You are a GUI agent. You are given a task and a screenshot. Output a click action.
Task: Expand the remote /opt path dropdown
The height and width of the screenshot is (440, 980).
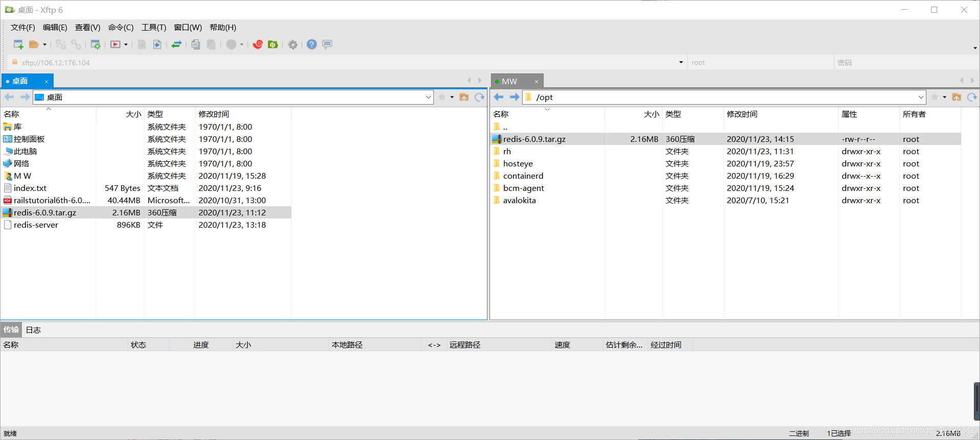tap(921, 97)
